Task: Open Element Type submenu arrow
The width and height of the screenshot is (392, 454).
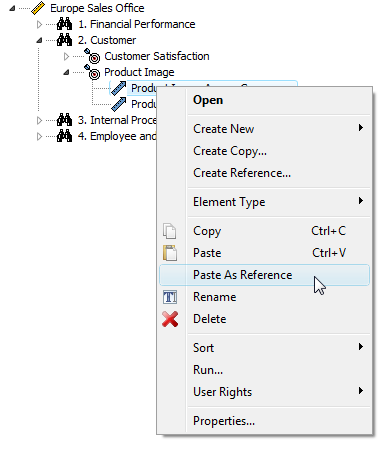Action: point(361,201)
